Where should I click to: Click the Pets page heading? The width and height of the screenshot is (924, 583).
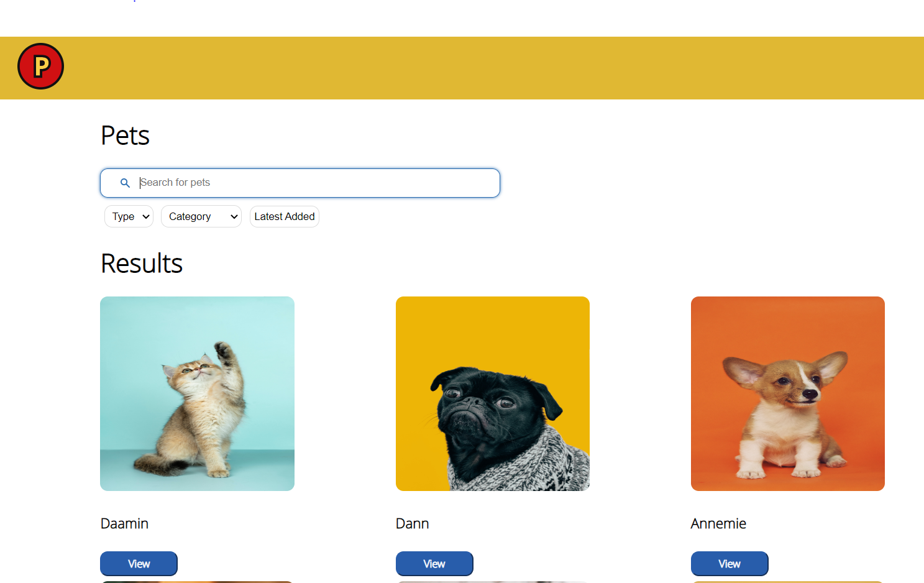click(x=124, y=135)
